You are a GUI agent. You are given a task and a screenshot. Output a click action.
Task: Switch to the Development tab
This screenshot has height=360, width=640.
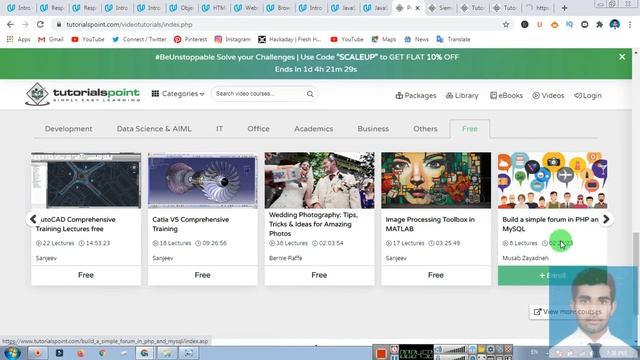(69, 129)
